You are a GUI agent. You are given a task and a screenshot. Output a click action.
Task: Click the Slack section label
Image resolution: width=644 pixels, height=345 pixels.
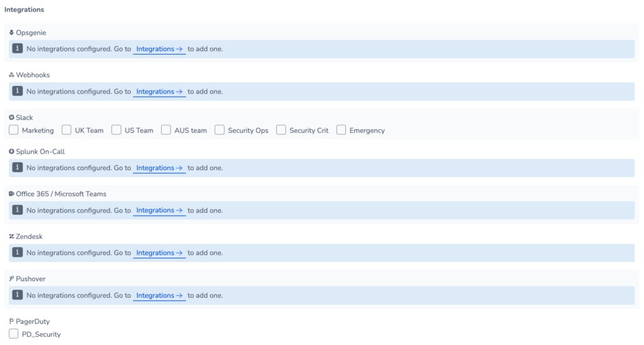click(x=25, y=118)
